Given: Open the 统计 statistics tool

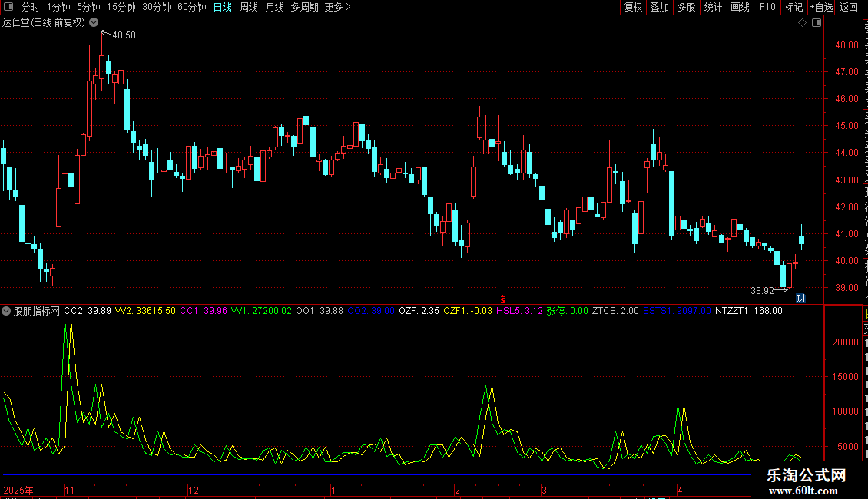Looking at the screenshot, I should point(712,7).
